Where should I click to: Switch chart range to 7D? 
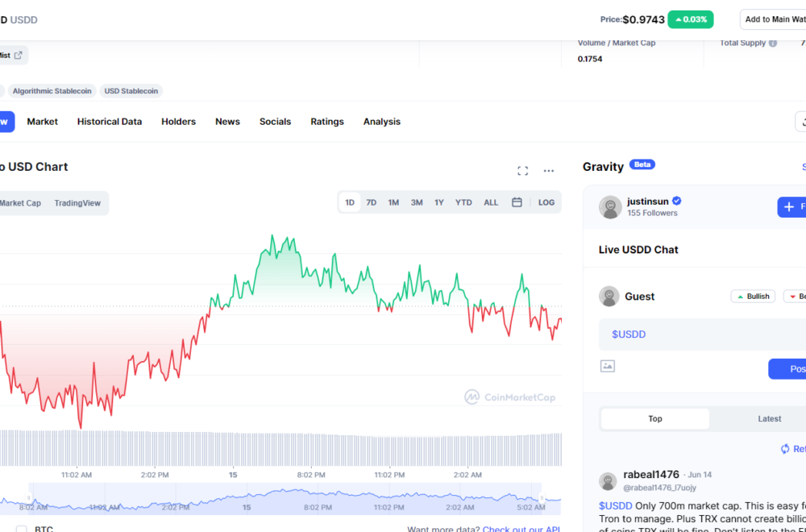(371, 202)
